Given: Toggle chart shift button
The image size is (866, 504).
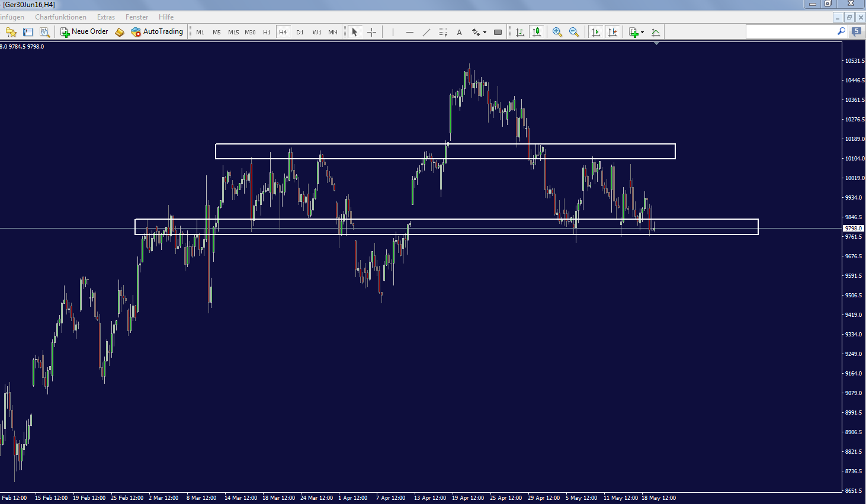Looking at the screenshot, I should click(x=612, y=32).
